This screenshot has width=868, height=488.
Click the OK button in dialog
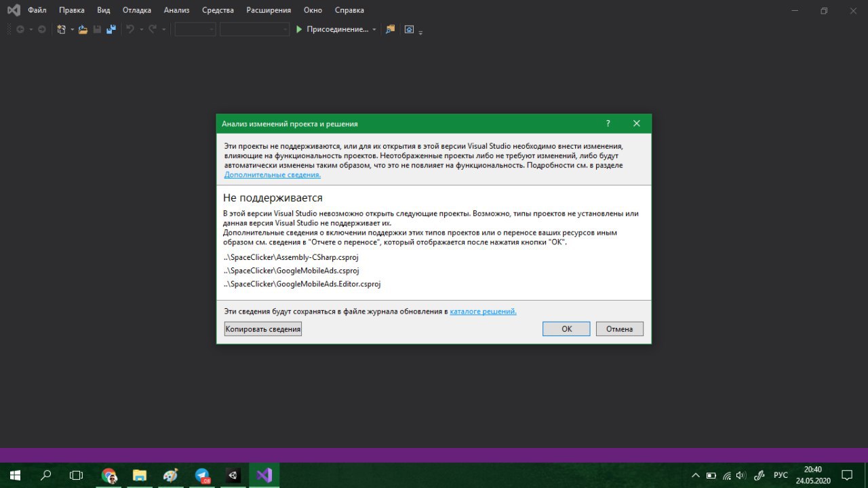pyautogui.click(x=566, y=329)
